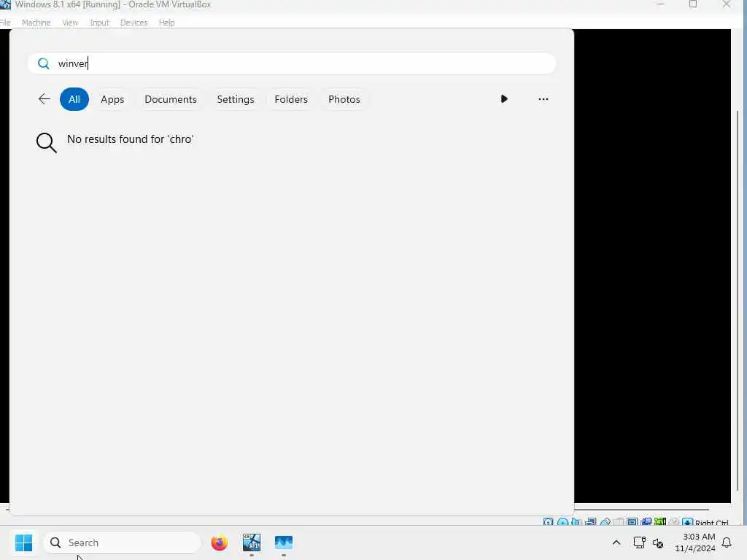This screenshot has width=747, height=560.
Task: Open the VirtualBox Input menu
Action: click(99, 23)
